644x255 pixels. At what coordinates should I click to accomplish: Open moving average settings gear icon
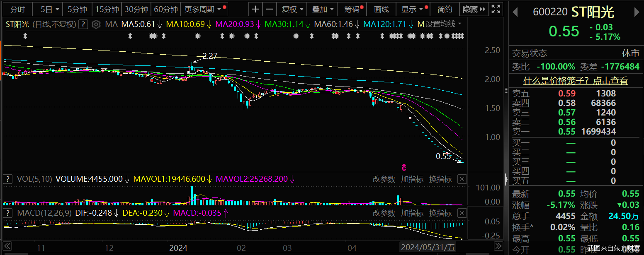pyautogui.click(x=96, y=24)
